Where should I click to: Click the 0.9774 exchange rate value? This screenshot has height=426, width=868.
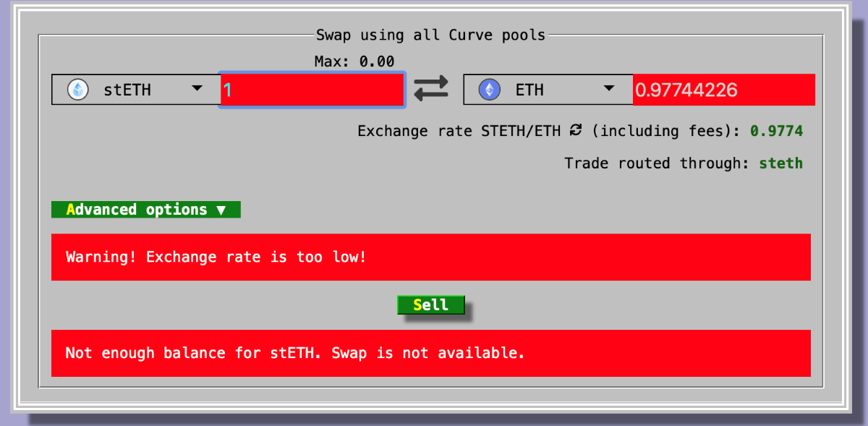click(x=776, y=131)
